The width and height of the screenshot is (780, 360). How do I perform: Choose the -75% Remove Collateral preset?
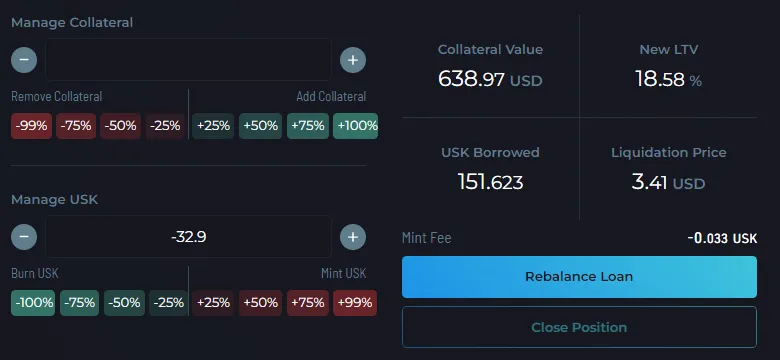tap(76, 126)
